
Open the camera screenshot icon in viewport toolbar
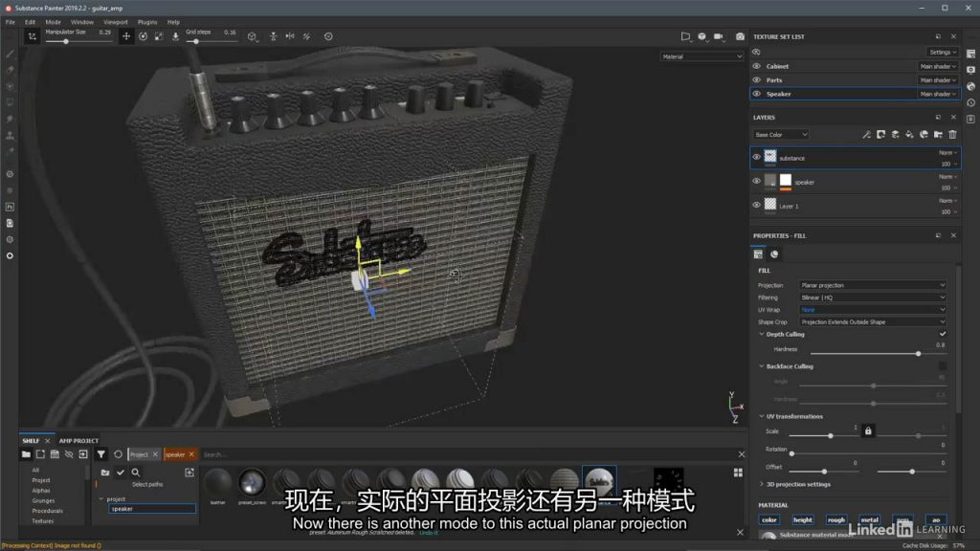(740, 36)
